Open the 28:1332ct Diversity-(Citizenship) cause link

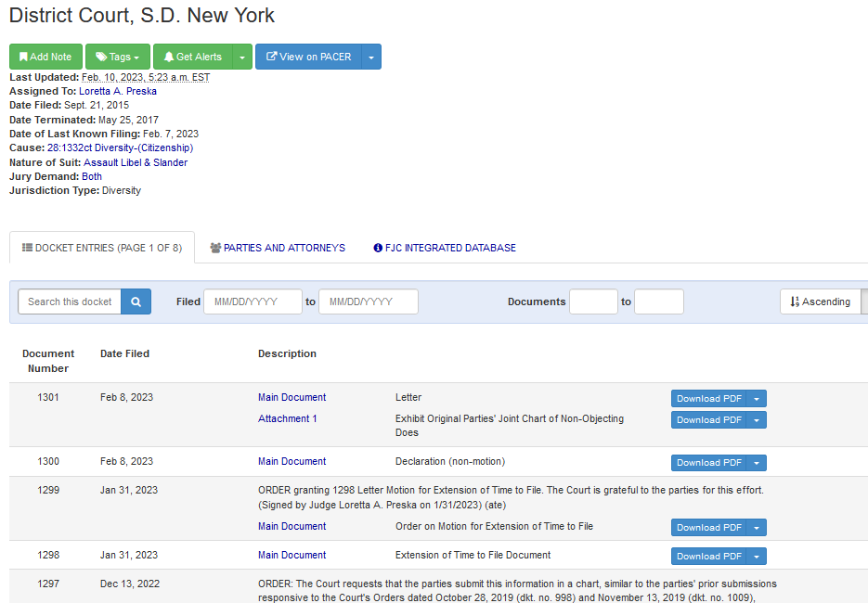(120, 148)
